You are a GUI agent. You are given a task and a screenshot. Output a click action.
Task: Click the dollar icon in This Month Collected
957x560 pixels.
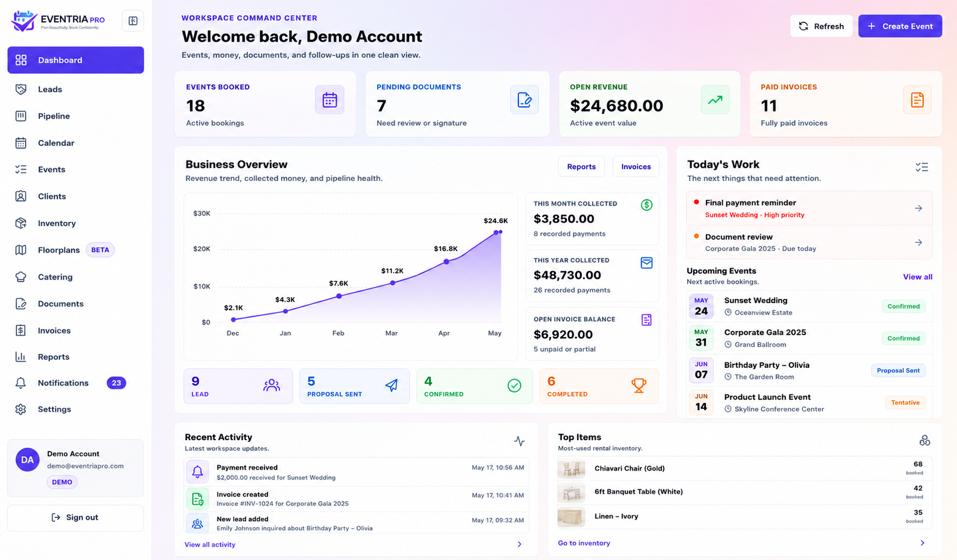[646, 205]
